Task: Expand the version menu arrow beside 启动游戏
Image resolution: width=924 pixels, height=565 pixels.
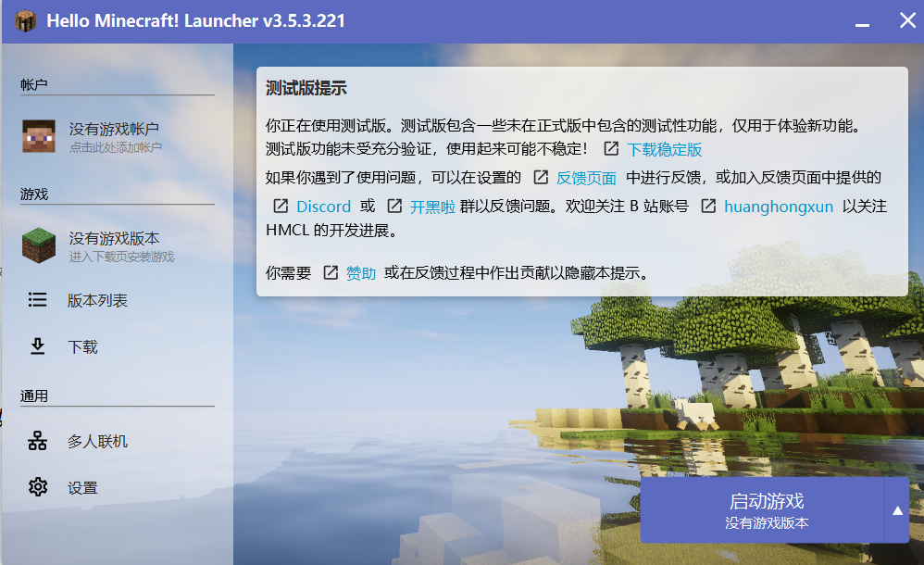Action: click(x=897, y=510)
